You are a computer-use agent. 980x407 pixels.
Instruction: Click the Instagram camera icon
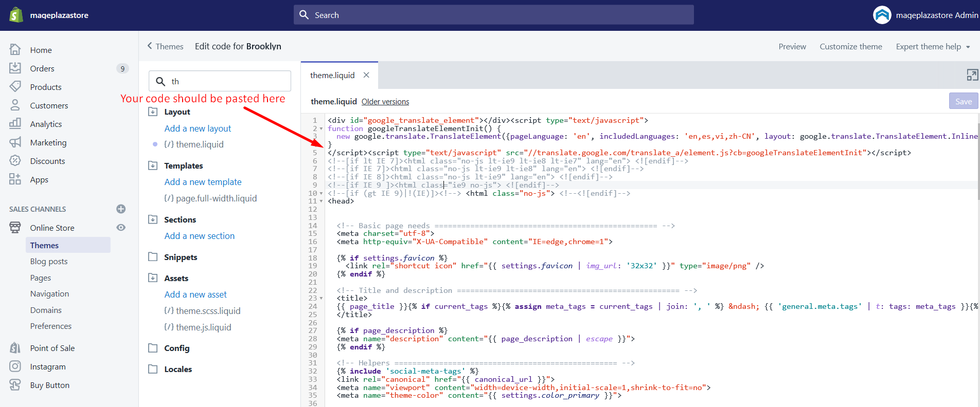point(15,366)
